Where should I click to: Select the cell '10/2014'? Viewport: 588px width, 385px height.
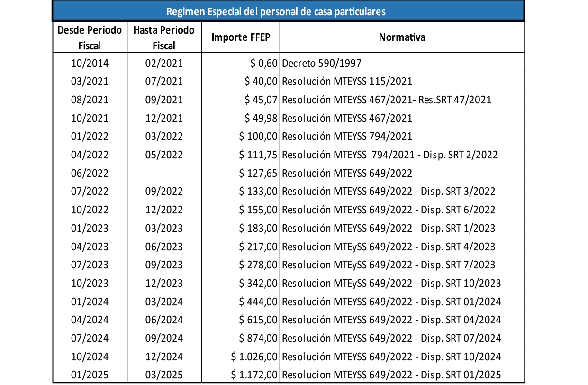click(x=90, y=63)
